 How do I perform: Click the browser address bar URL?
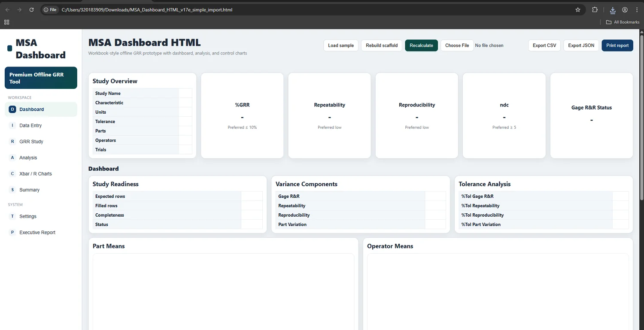coord(147,9)
